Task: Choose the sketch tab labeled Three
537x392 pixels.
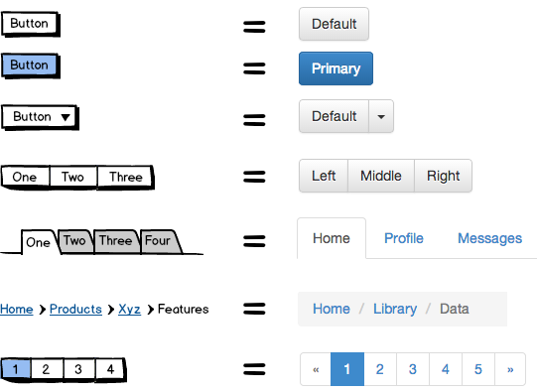Action: coord(116,241)
